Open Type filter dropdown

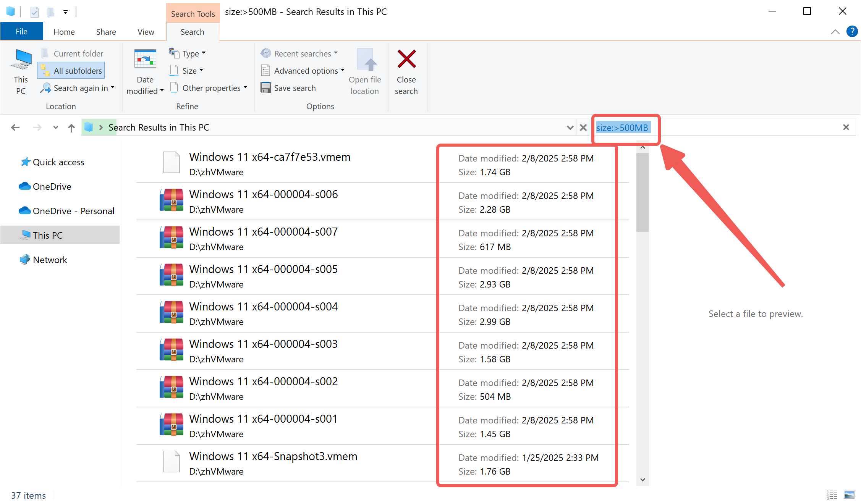pyautogui.click(x=187, y=53)
